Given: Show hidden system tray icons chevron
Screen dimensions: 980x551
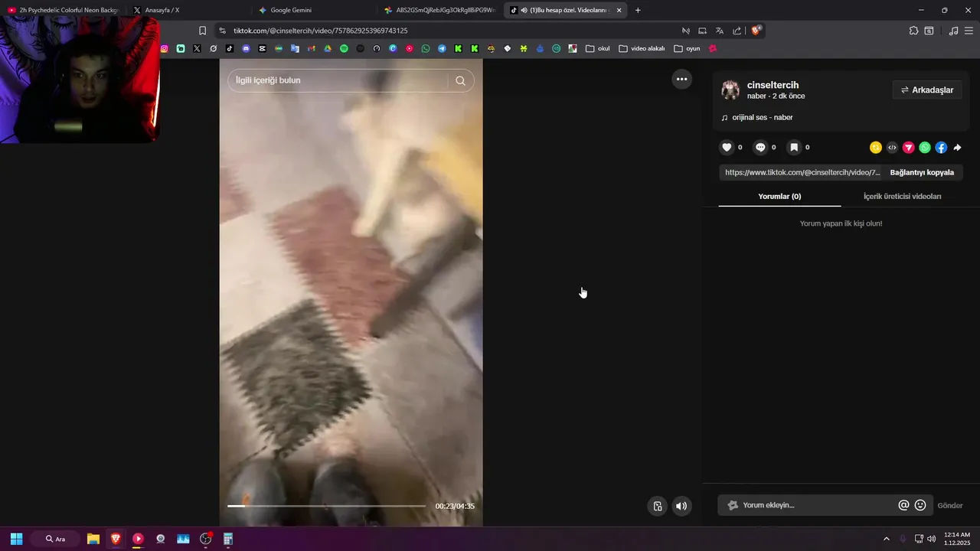Looking at the screenshot, I should pyautogui.click(x=887, y=539).
